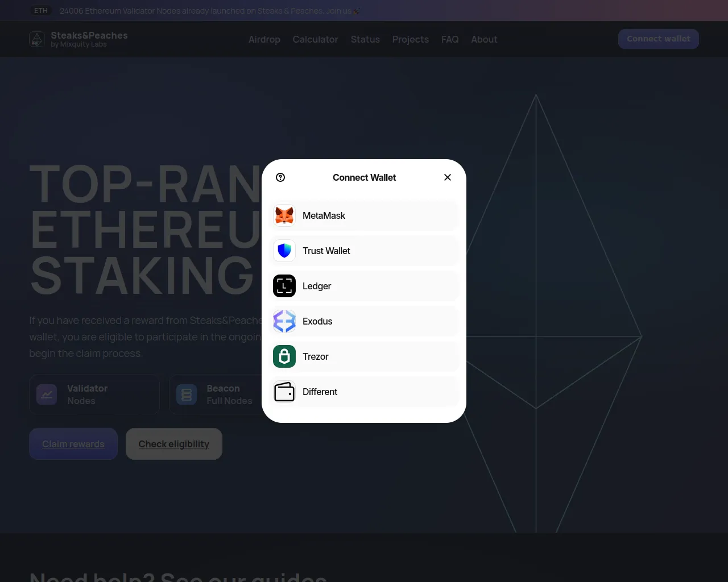Click the Ledger logo icon

284,286
